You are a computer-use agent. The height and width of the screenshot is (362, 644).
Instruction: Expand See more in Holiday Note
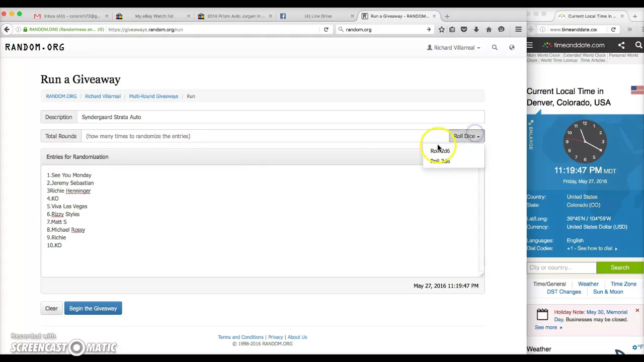point(548,327)
